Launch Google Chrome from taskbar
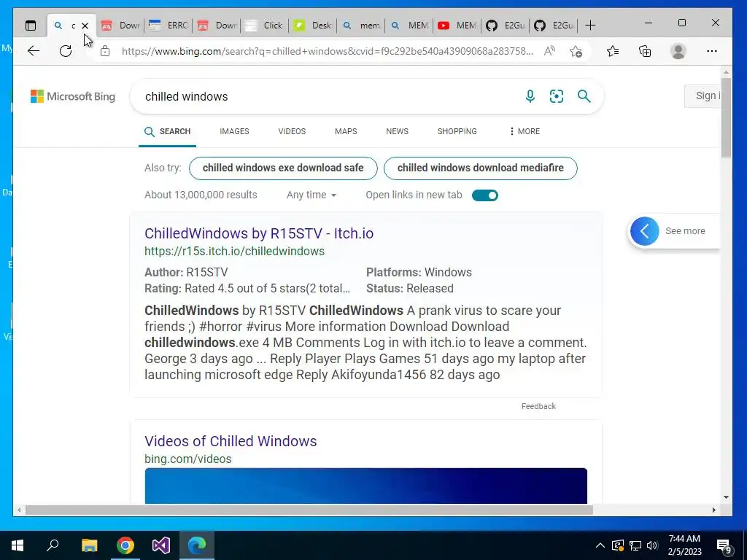 point(125,545)
